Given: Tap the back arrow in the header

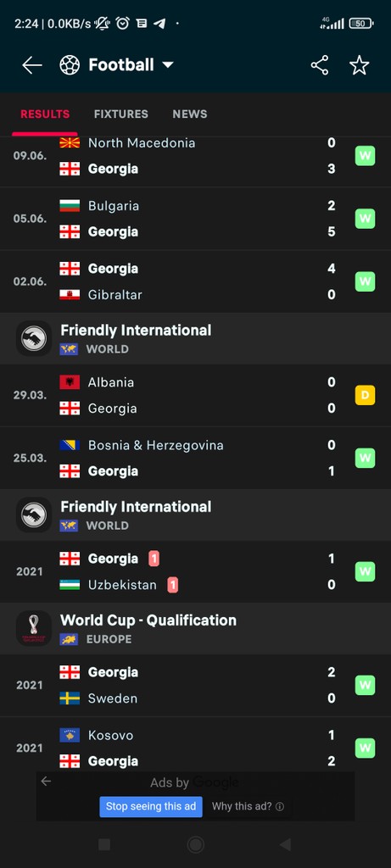Looking at the screenshot, I should (x=32, y=65).
